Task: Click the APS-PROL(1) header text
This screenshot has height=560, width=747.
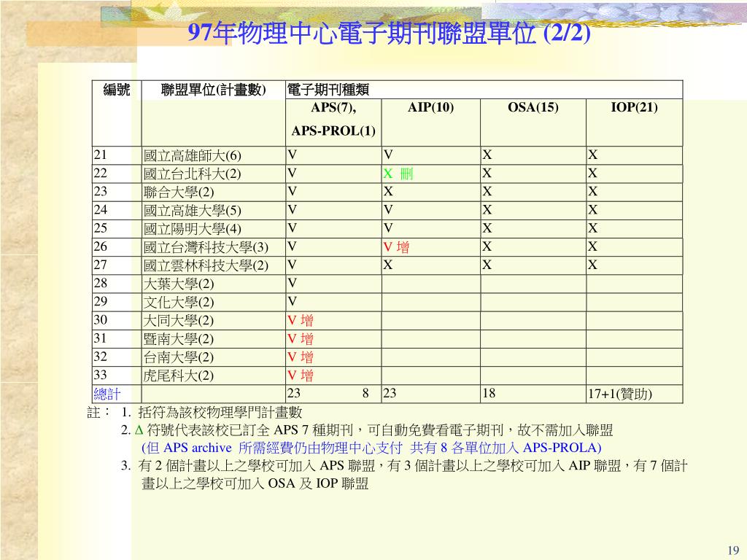Action: pos(333,131)
